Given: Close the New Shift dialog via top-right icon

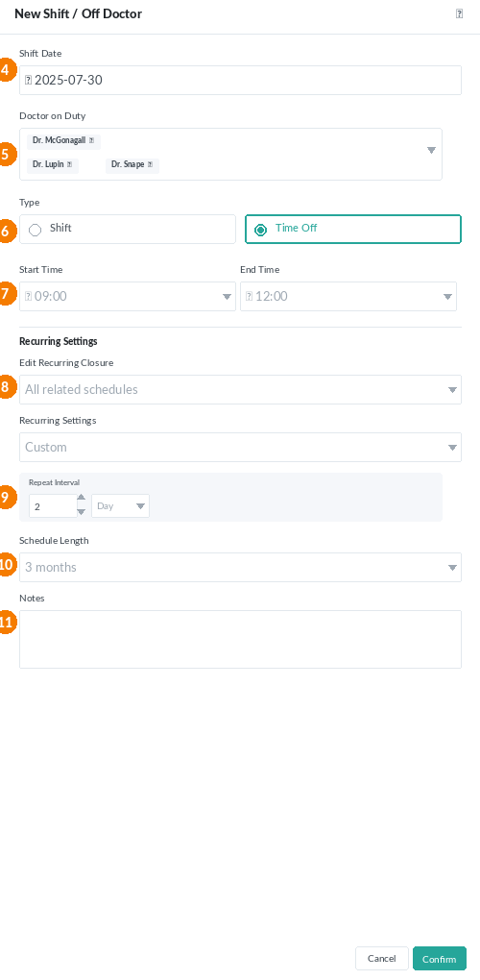Looking at the screenshot, I should coord(460,13).
